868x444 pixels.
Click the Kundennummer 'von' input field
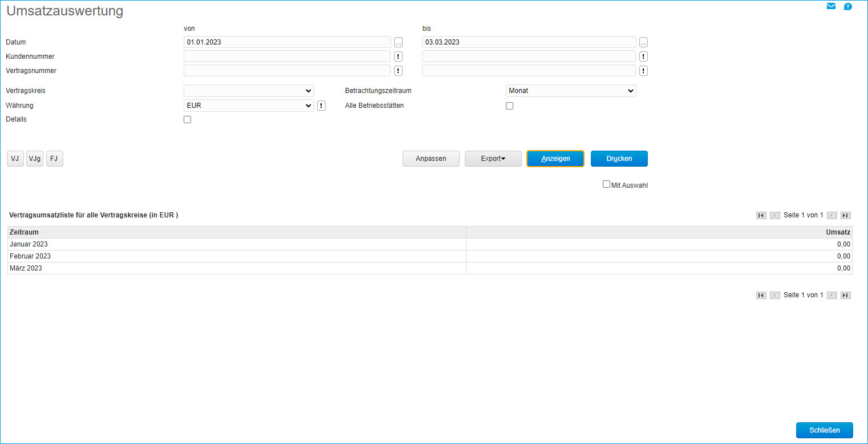tap(287, 56)
